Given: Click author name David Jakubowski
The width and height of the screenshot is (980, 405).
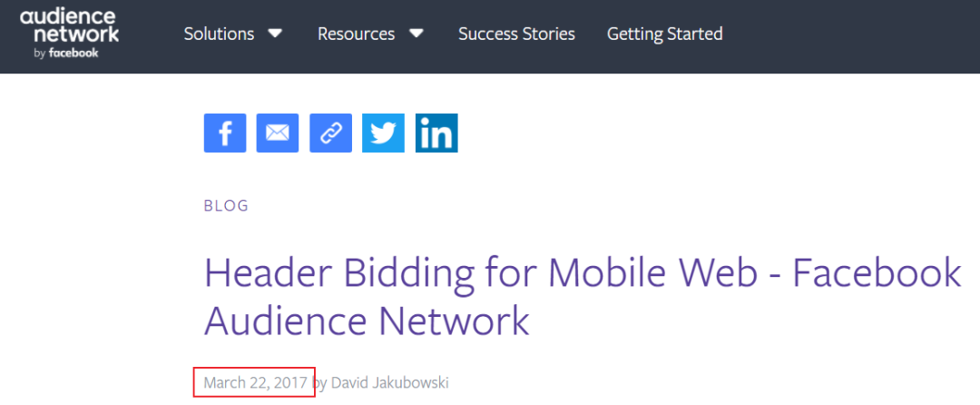Looking at the screenshot, I should (x=389, y=382).
